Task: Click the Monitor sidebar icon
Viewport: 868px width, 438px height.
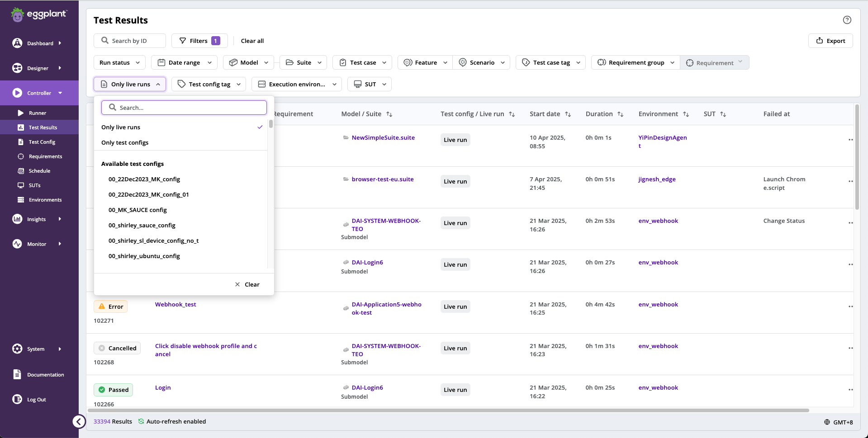Action: pos(17,244)
